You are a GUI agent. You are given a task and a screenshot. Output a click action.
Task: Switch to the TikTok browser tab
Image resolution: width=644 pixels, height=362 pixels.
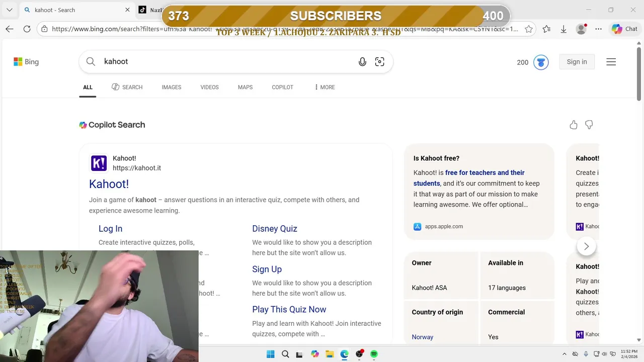point(150,10)
